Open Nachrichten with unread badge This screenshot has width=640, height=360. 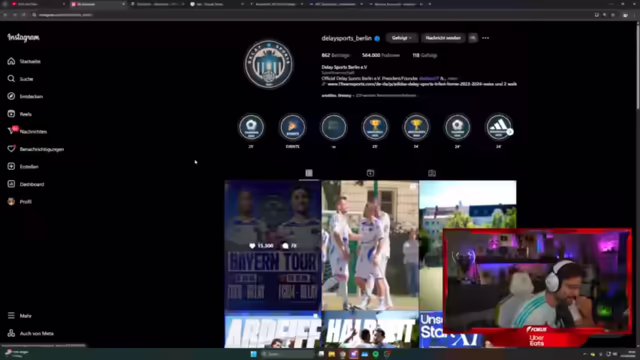click(12, 131)
